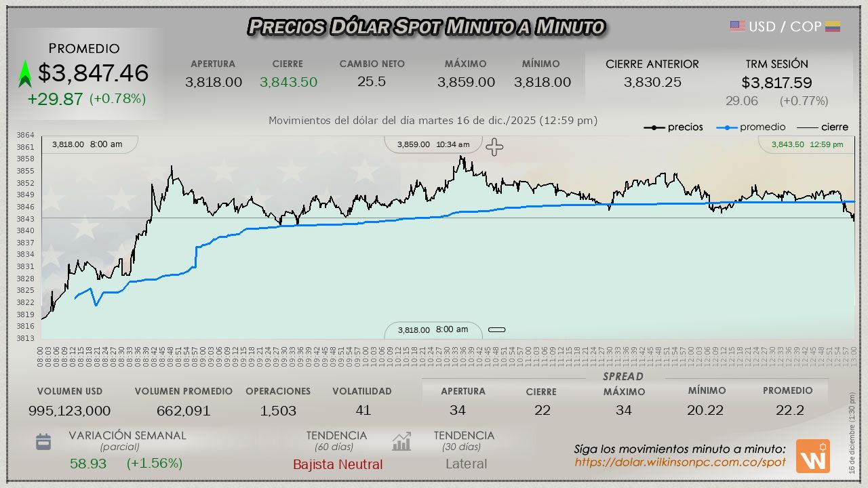The height and width of the screenshot is (488, 868).
Task: Click the calendar icon by Variación Semanal
Action: [43, 443]
